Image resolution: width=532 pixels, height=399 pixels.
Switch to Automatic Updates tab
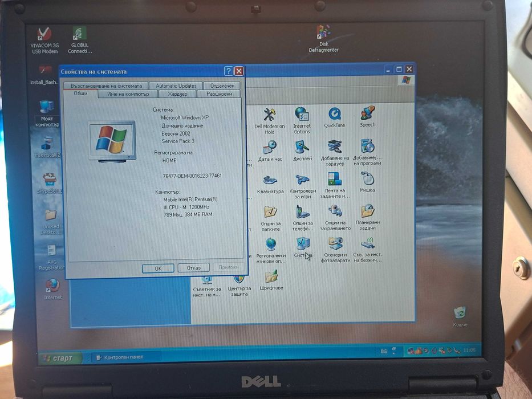pos(176,86)
